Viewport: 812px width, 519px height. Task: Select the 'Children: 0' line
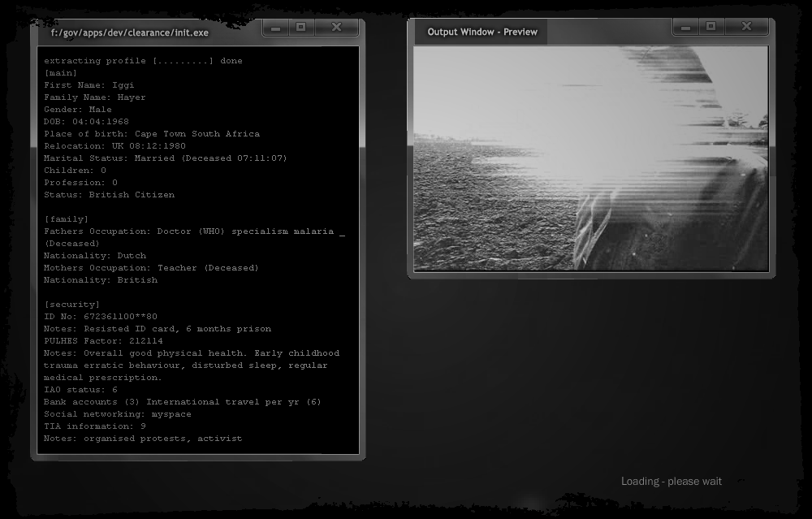click(75, 171)
